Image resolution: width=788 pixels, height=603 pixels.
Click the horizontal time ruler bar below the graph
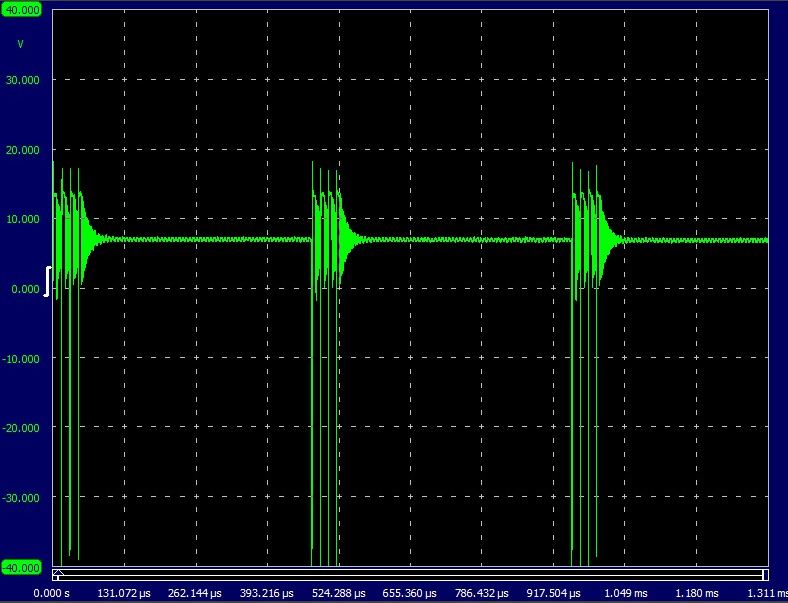click(x=411, y=574)
